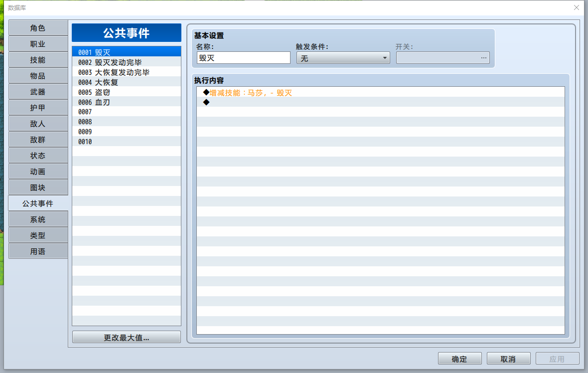Click the 取消 button
The image size is (588, 373).
pyautogui.click(x=508, y=359)
